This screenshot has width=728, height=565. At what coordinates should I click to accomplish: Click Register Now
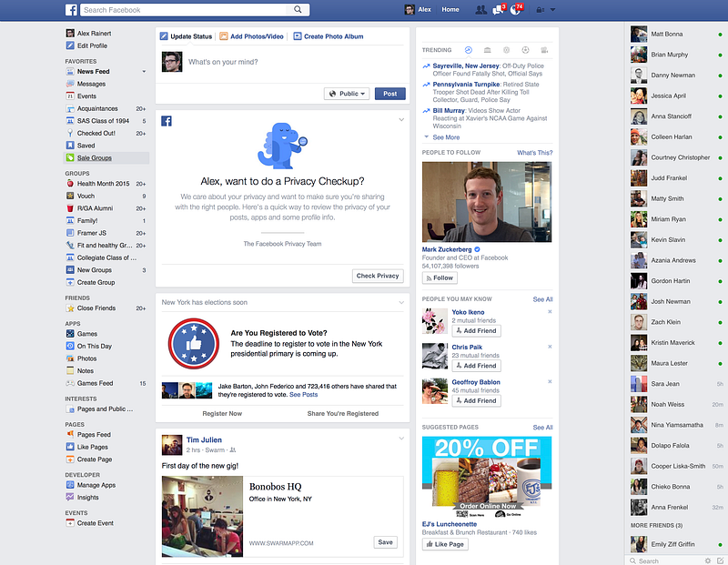tap(222, 414)
